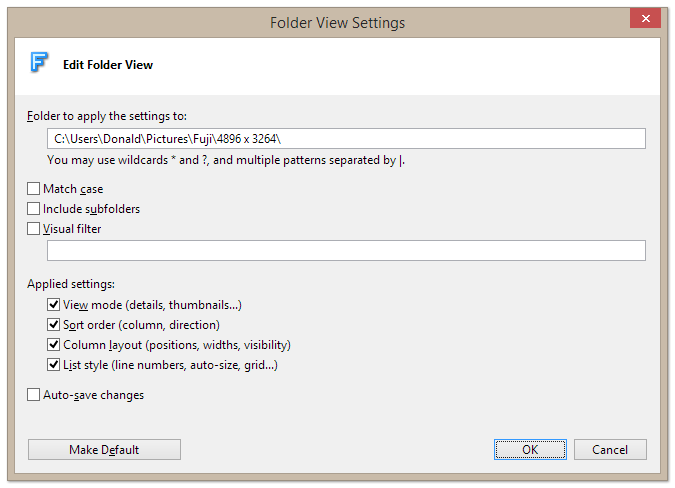Click the blue F logo icon
The height and width of the screenshot is (488, 675).
(x=40, y=64)
